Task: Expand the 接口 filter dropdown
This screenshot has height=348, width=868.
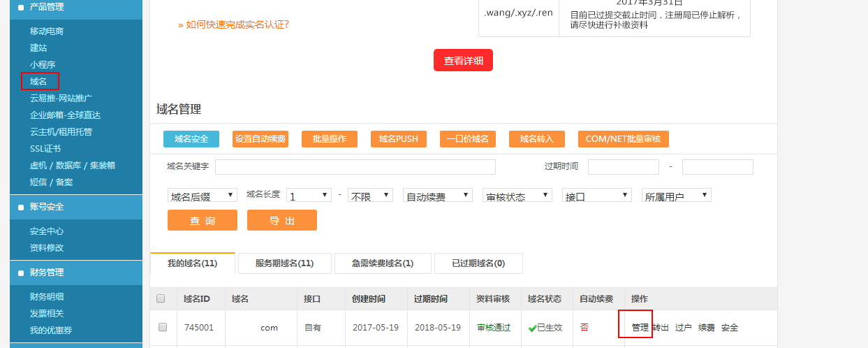Action: pyautogui.click(x=596, y=196)
